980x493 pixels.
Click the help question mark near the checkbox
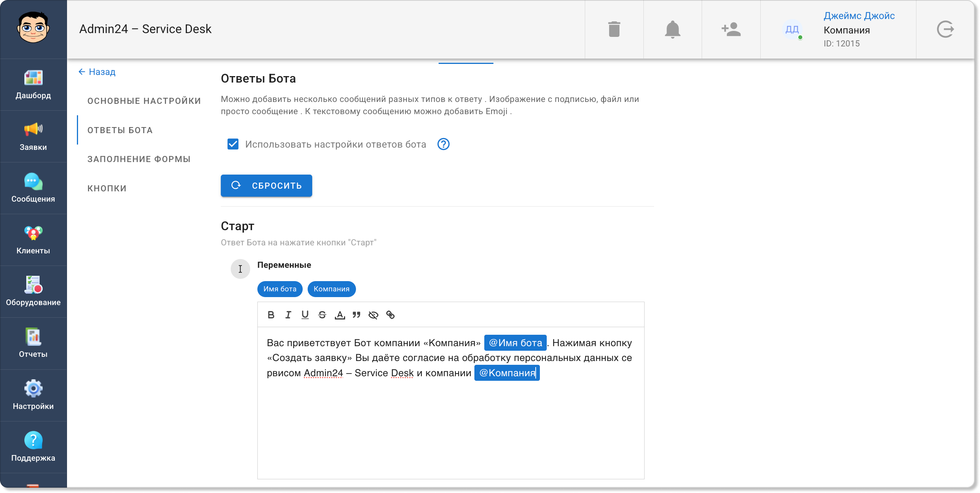(443, 144)
